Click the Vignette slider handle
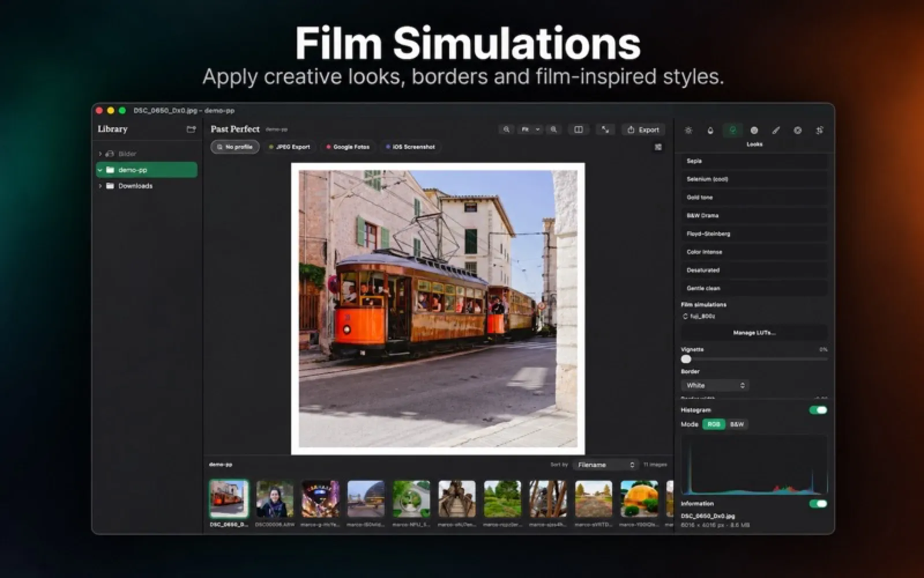Screen dimensions: 924x578 coord(686,359)
